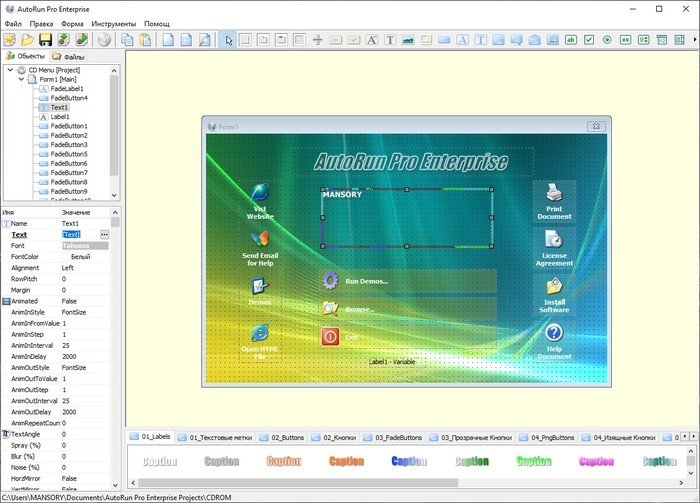This screenshot has height=503, width=700.
Task: Click the copy toolbar icon
Action: coord(127,40)
